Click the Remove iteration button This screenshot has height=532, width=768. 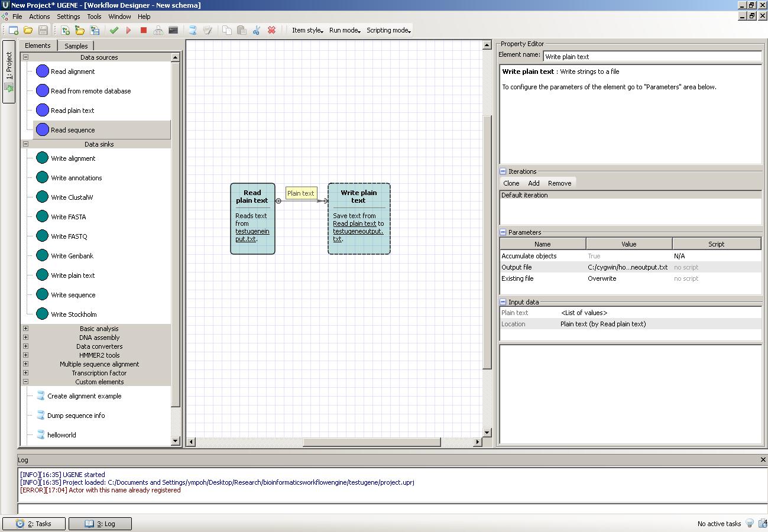(x=559, y=183)
